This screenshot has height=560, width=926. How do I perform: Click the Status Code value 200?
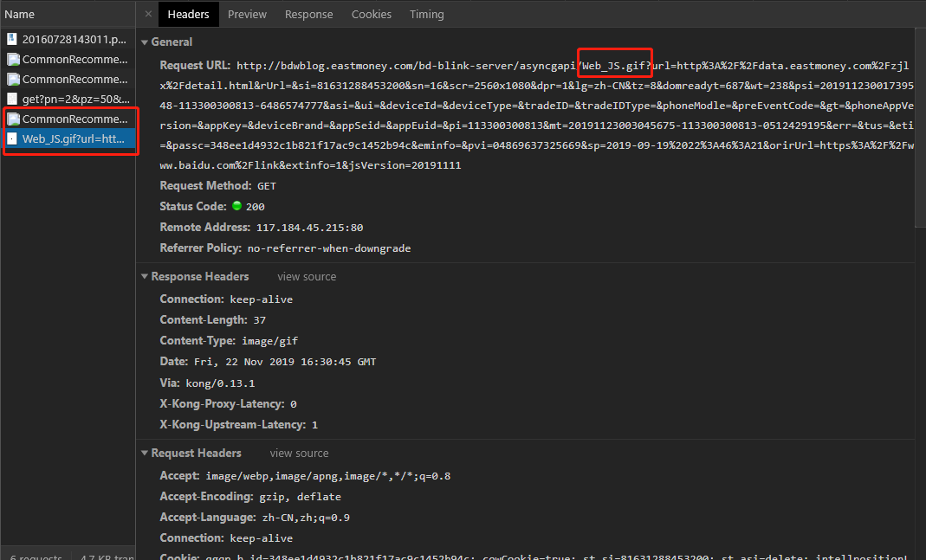coord(256,207)
